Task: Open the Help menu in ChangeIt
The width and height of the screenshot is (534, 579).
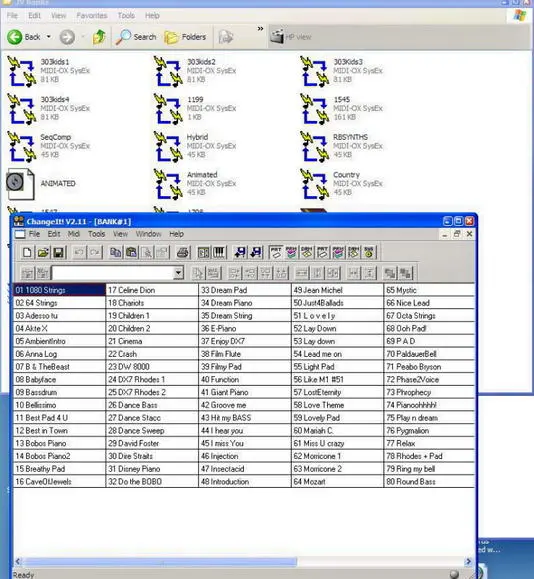Action: point(177,234)
